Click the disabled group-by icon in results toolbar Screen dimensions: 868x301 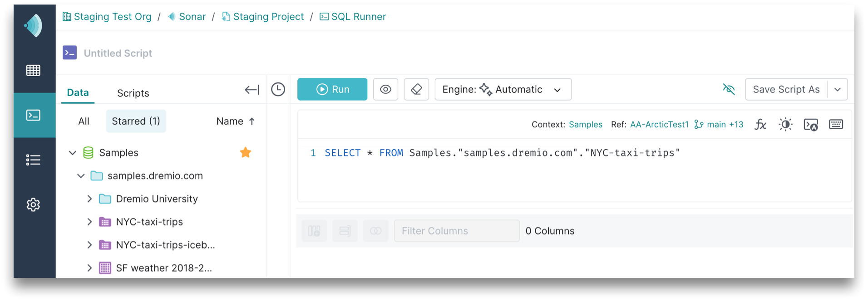coord(345,231)
